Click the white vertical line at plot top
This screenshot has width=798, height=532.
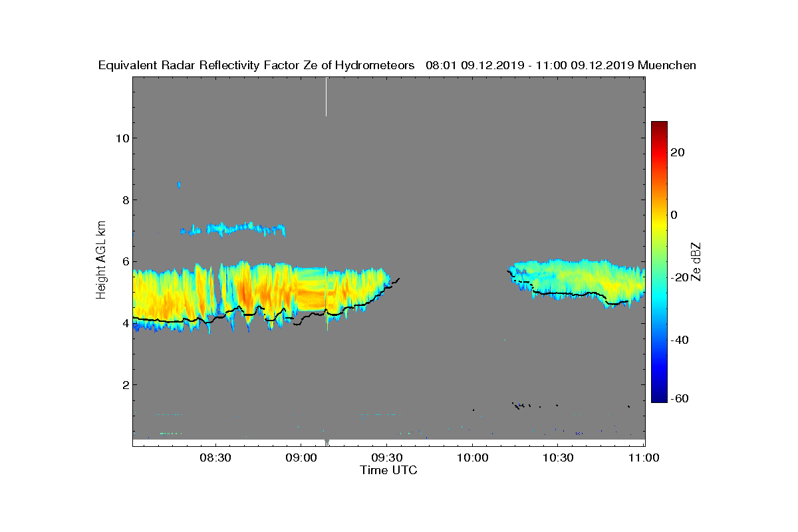(x=326, y=96)
